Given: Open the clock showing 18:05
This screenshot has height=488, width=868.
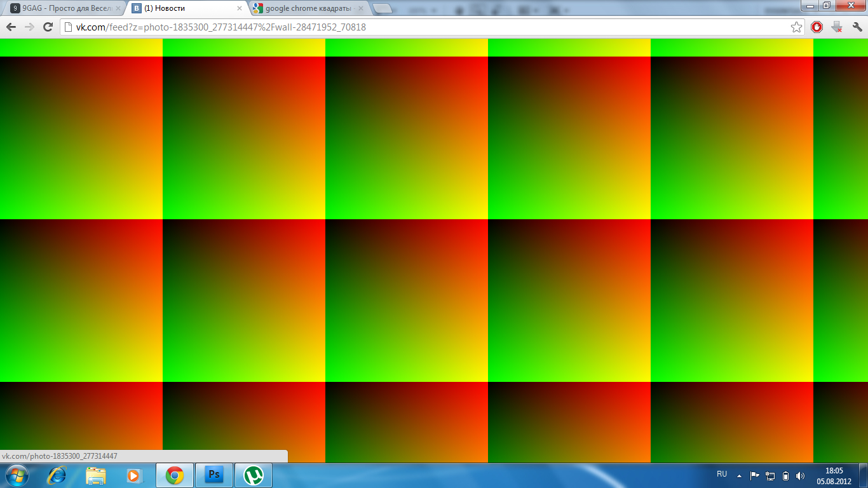Looking at the screenshot, I should (x=834, y=475).
